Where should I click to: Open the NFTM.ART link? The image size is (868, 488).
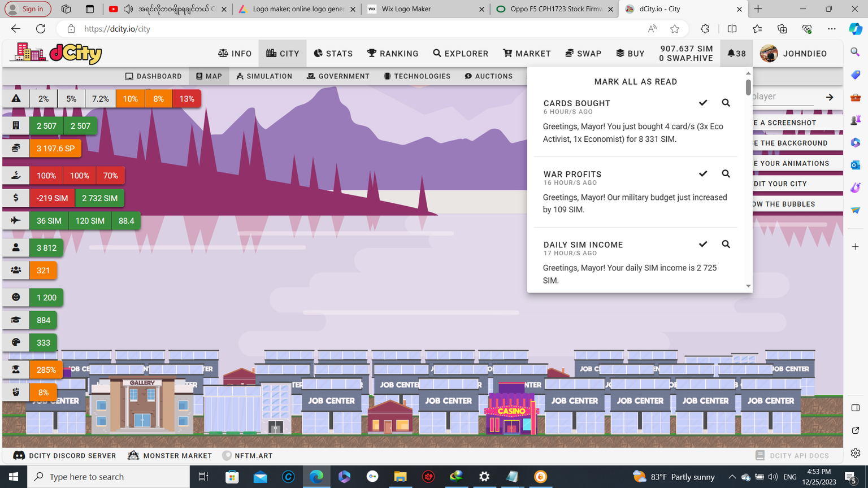point(248,456)
